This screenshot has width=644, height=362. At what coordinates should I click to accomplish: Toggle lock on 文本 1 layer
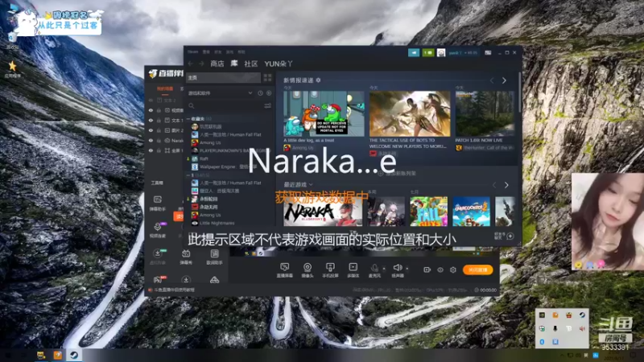(x=159, y=120)
